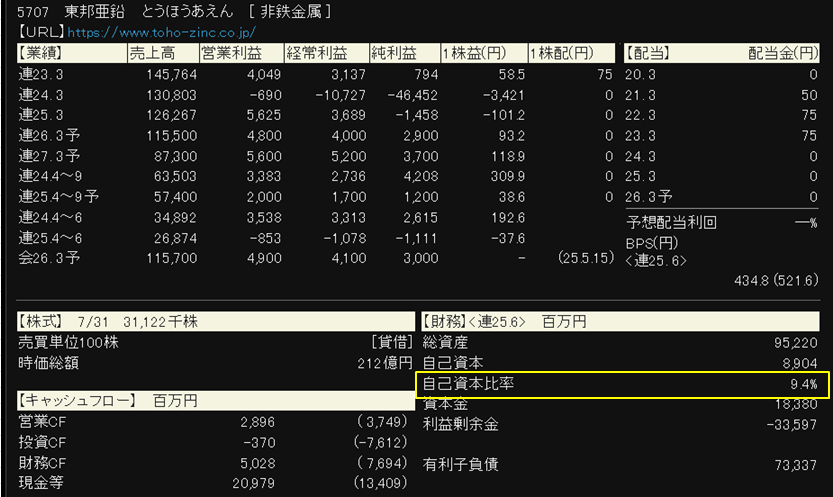
Task: Click the 【配当】 section header
Action: click(649, 53)
